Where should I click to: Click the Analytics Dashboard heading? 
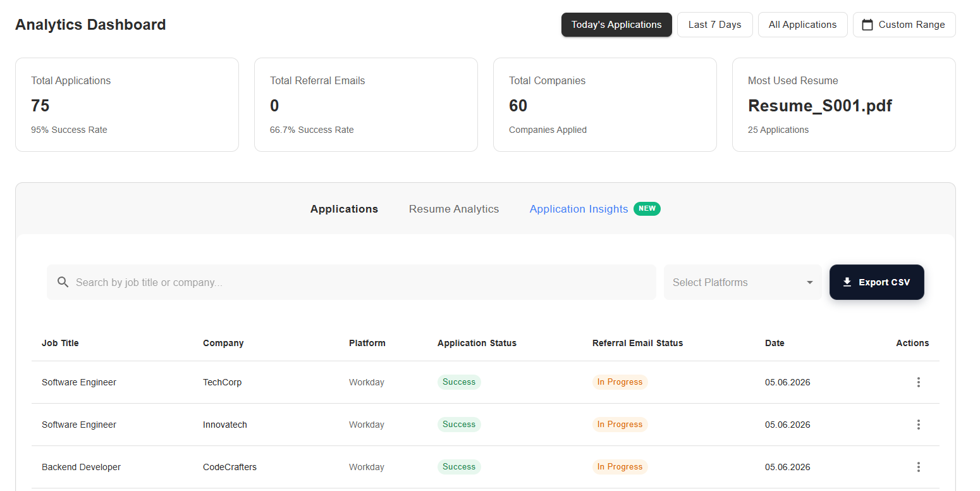click(90, 25)
